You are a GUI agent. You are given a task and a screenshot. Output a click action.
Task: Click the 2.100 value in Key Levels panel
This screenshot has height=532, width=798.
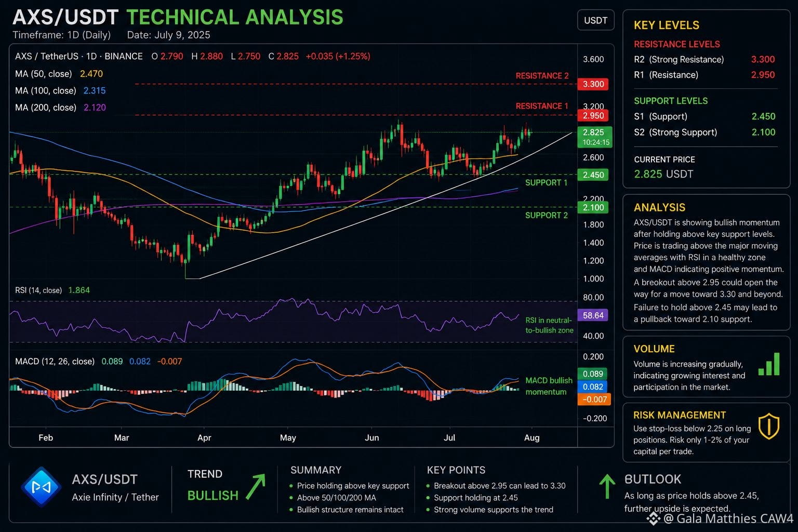(x=763, y=132)
